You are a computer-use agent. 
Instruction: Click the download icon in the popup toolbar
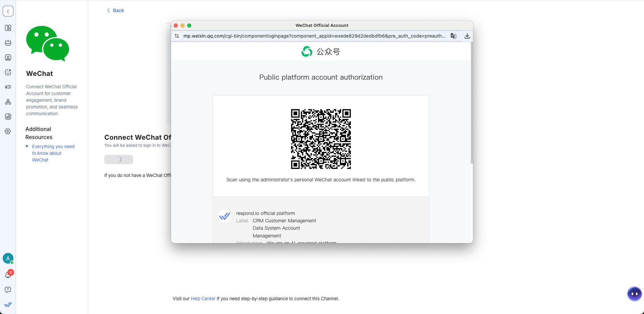467,36
